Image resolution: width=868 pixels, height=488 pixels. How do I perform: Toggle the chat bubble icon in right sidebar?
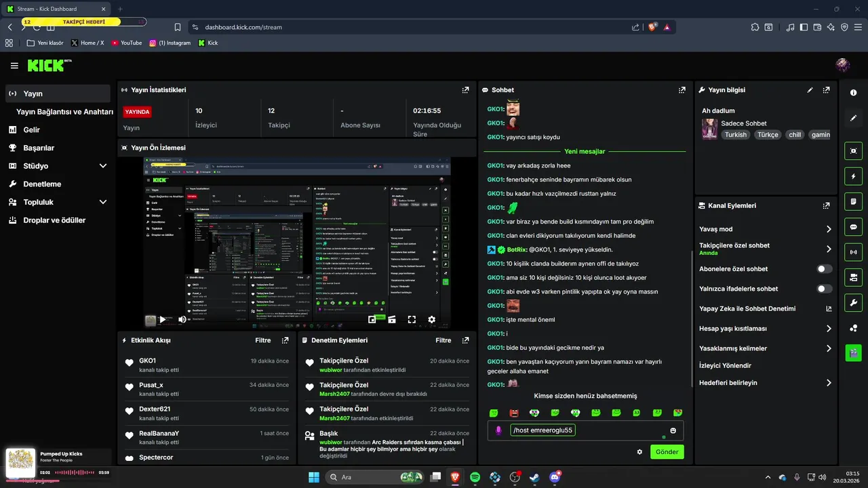pos(853,226)
